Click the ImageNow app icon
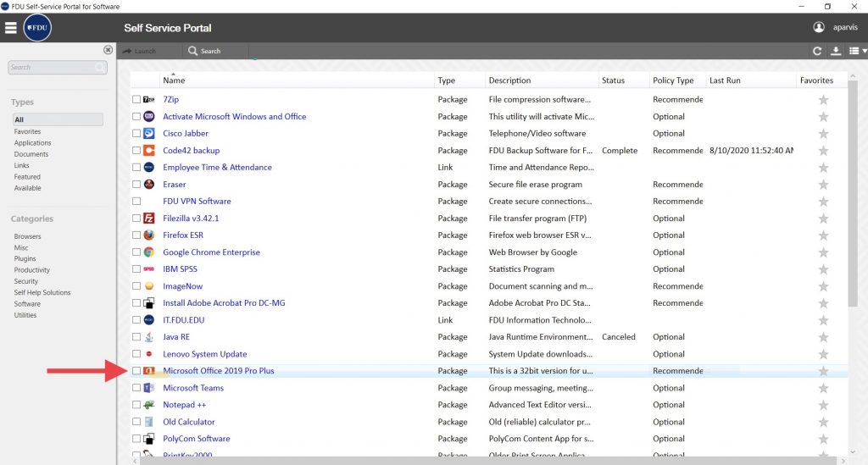This screenshot has width=868, height=465. tap(149, 286)
